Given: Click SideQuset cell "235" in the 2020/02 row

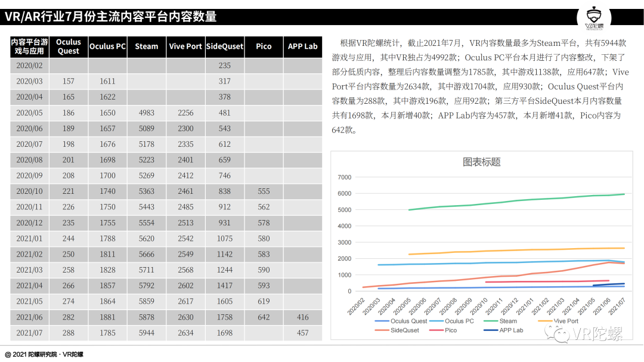Looking at the screenshot, I should click(225, 66).
